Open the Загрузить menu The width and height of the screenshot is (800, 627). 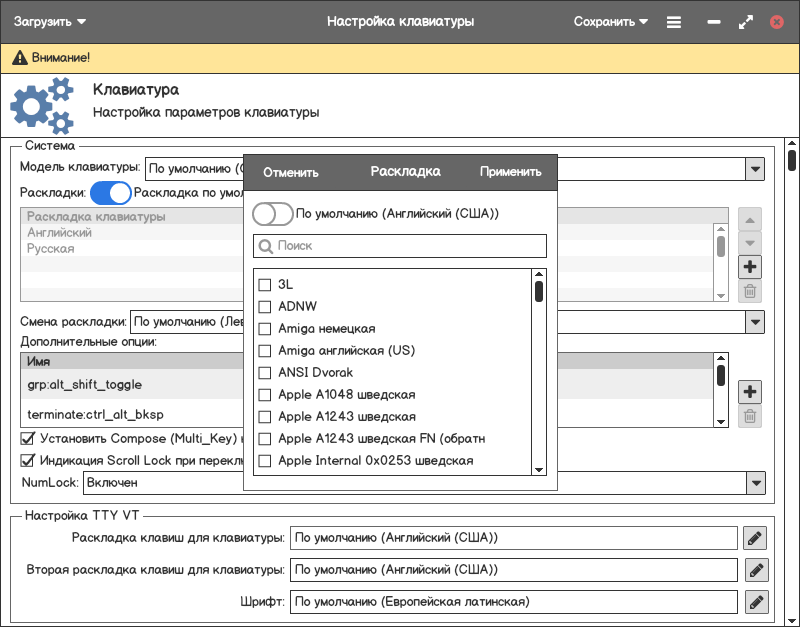click(x=50, y=21)
